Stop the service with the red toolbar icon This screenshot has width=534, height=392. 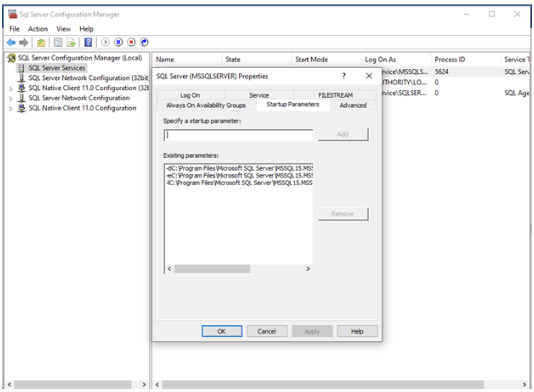point(131,42)
